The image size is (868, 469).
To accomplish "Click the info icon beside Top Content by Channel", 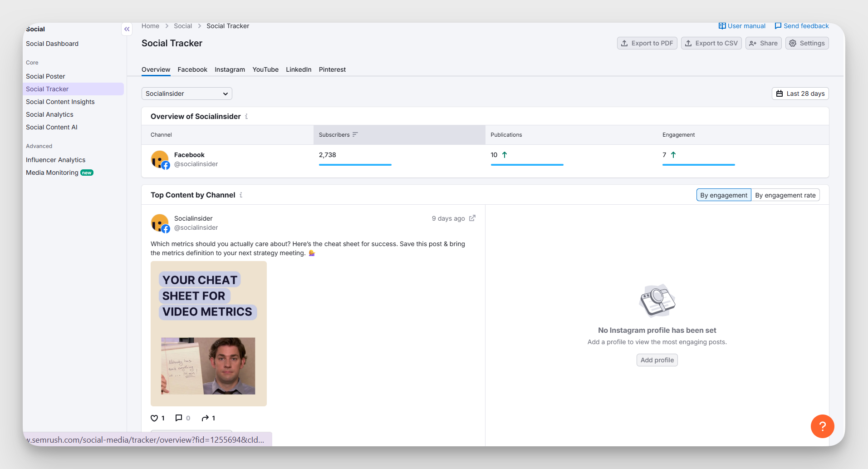I will coord(241,195).
